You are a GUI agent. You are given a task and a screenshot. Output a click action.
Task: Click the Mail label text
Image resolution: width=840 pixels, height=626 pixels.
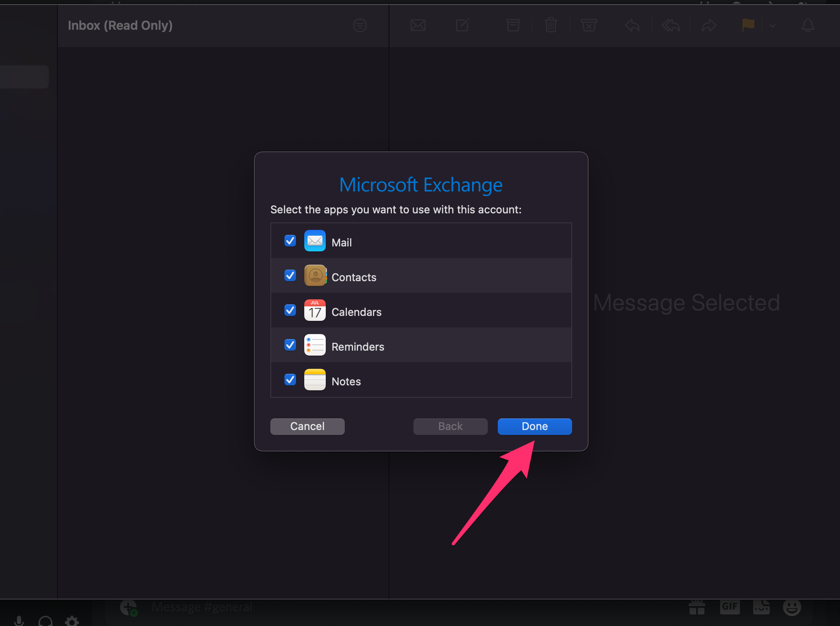[x=341, y=242]
